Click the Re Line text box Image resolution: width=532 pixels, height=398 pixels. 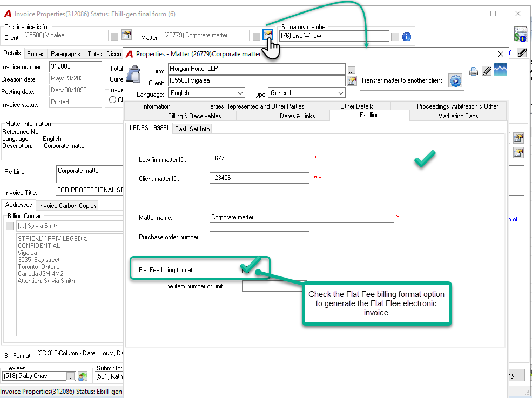[x=90, y=174]
